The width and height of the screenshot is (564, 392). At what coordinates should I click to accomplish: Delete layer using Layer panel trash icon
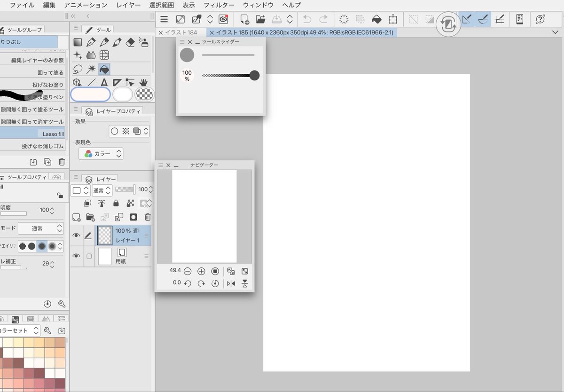click(148, 217)
